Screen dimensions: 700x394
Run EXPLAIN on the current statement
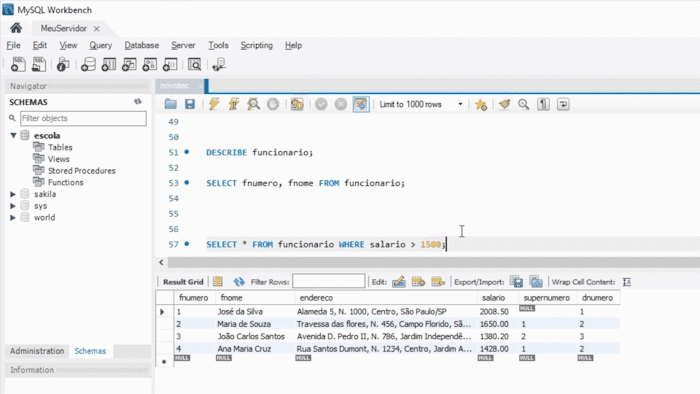coord(253,104)
